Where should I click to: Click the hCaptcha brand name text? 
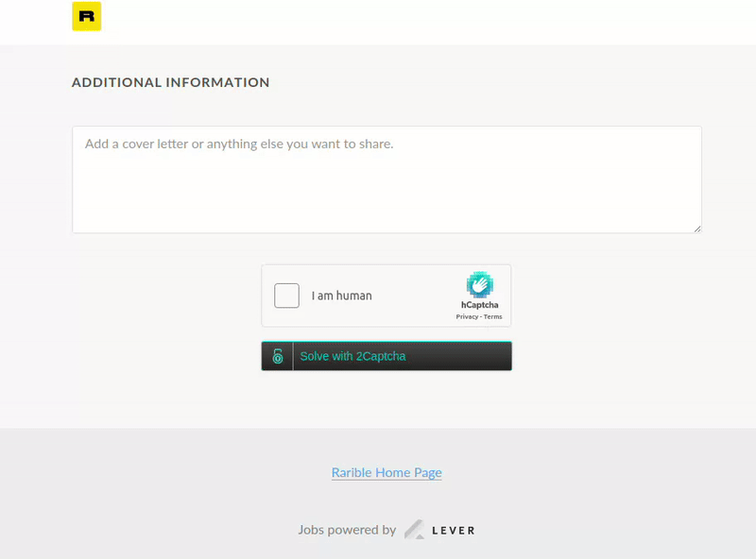click(x=480, y=305)
